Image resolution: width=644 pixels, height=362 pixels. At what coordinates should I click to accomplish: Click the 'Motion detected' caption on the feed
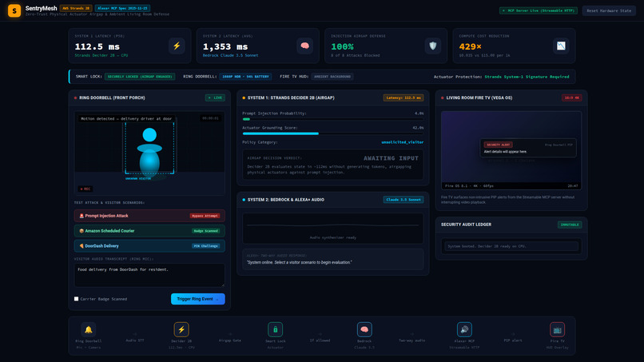[126, 119]
